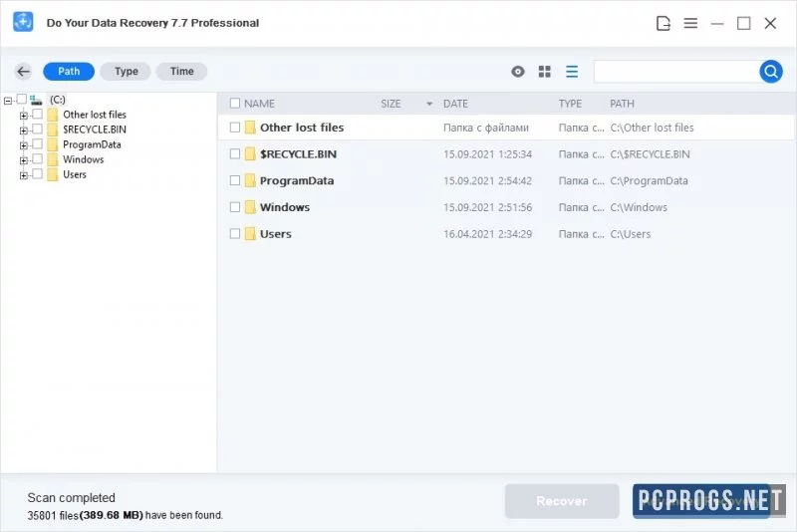Sort by PATH column header
This screenshot has height=532, width=797.
coord(622,104)
